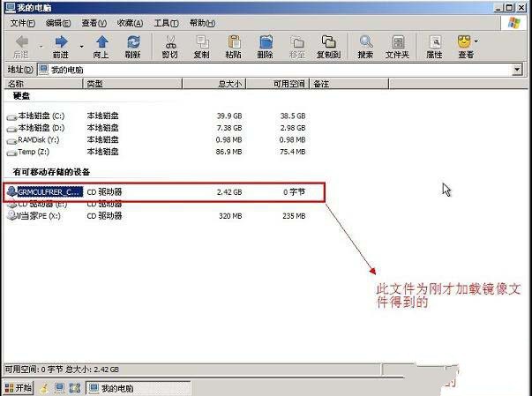Click the 剪切 scissors icon
The width and height of the screenshot is (532, 396).
(x=170, y=41)
